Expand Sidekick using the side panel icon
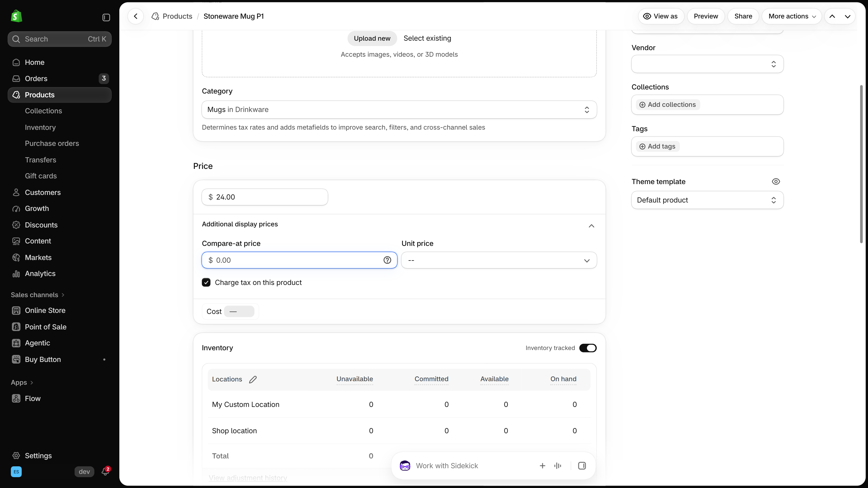 582,466
